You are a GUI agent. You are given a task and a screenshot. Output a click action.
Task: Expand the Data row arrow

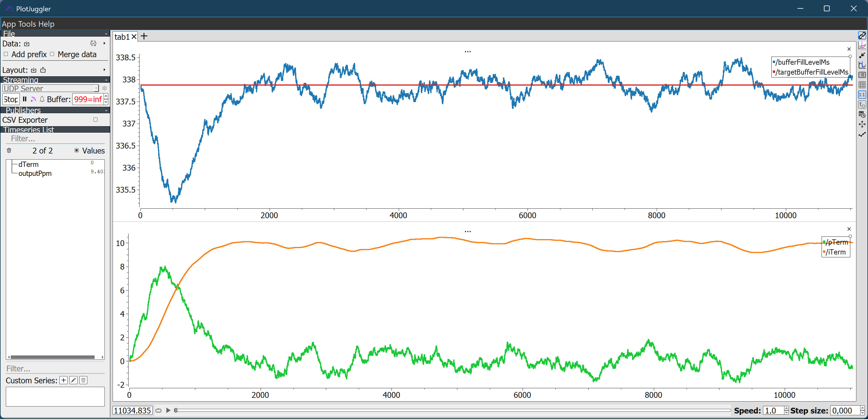(104, 44)
